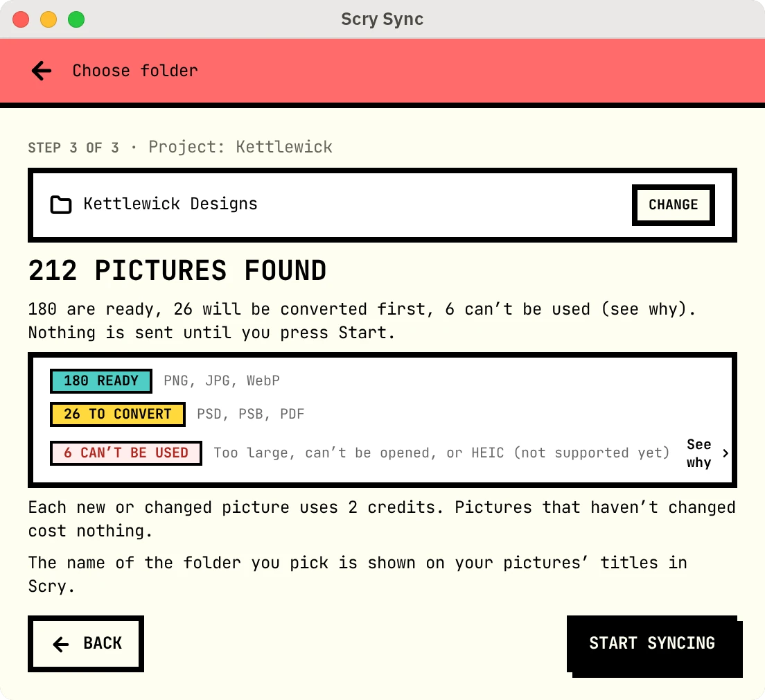Screen dimensions: 765x700
Task: Click the 6 CAN'T BE USED badge
Action: [x=126, y=453]
